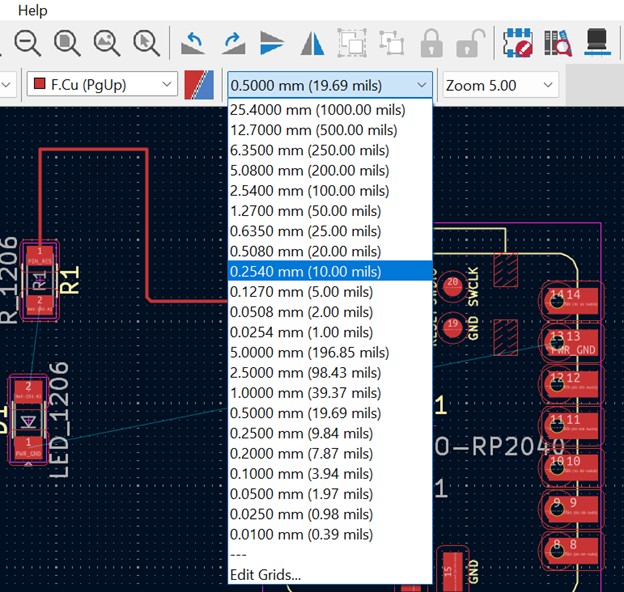Screen dimensions: 624x592
Task: Expand the F.Cu layer selector dropdown
Action: pos(100,85)
